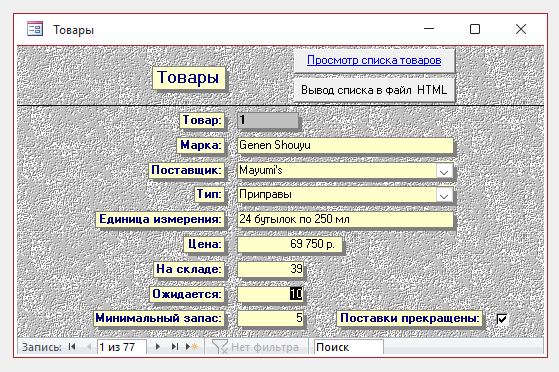The width and height of the screenshot is (559, 372).
Task: Click the Марка: label
Action: point(201,145)
